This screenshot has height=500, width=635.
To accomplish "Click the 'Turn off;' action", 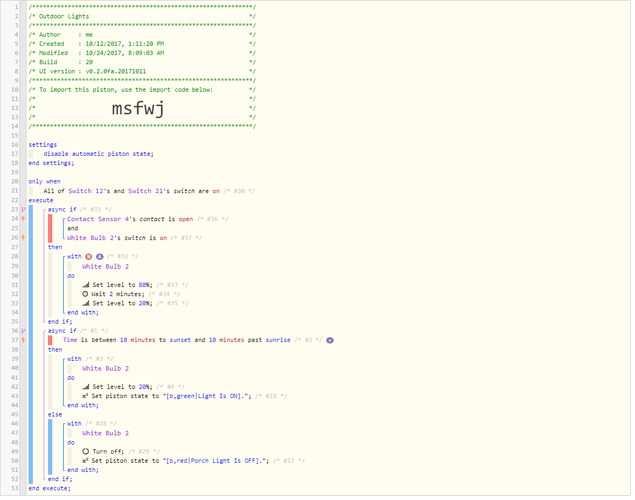I will pyautogui.click(x=108, y=451).
